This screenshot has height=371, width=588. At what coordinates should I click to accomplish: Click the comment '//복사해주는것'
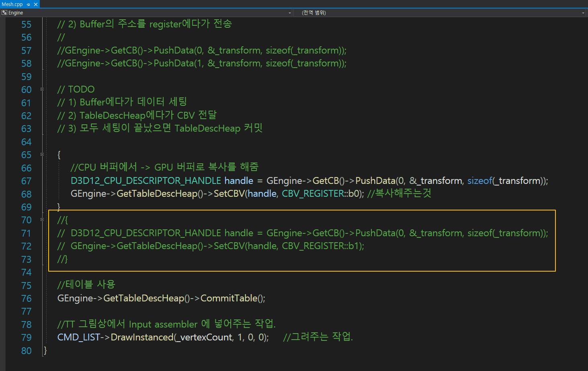click(399, 194)
